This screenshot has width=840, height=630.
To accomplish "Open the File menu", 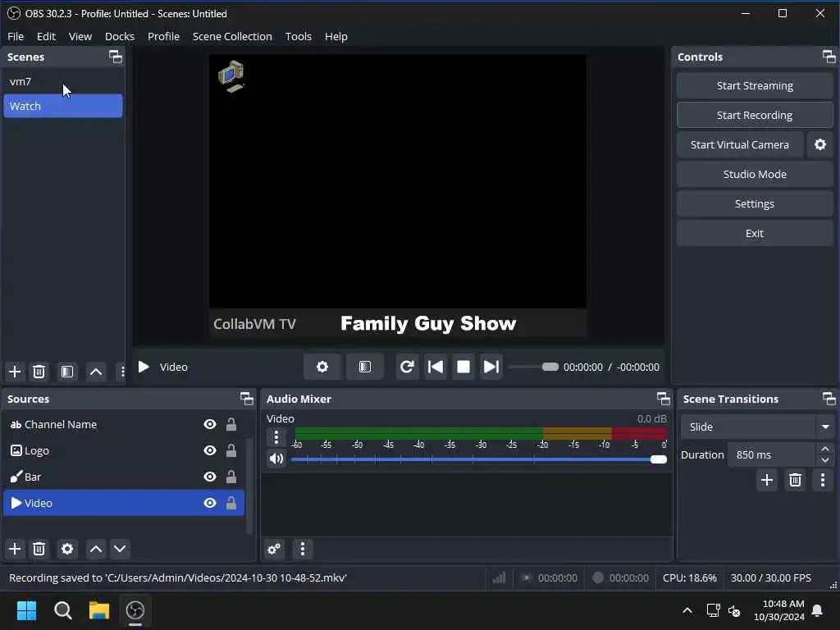I will [16, 36].
